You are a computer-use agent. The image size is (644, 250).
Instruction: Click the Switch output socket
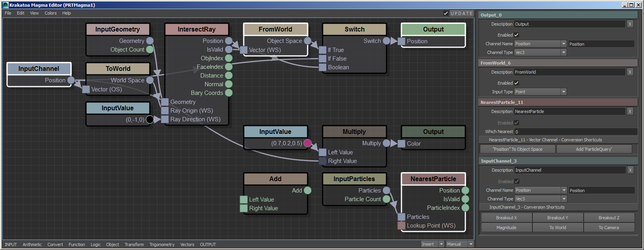386,41
